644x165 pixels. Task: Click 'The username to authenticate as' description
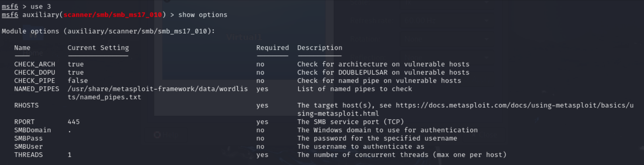[x=361, y=146]
